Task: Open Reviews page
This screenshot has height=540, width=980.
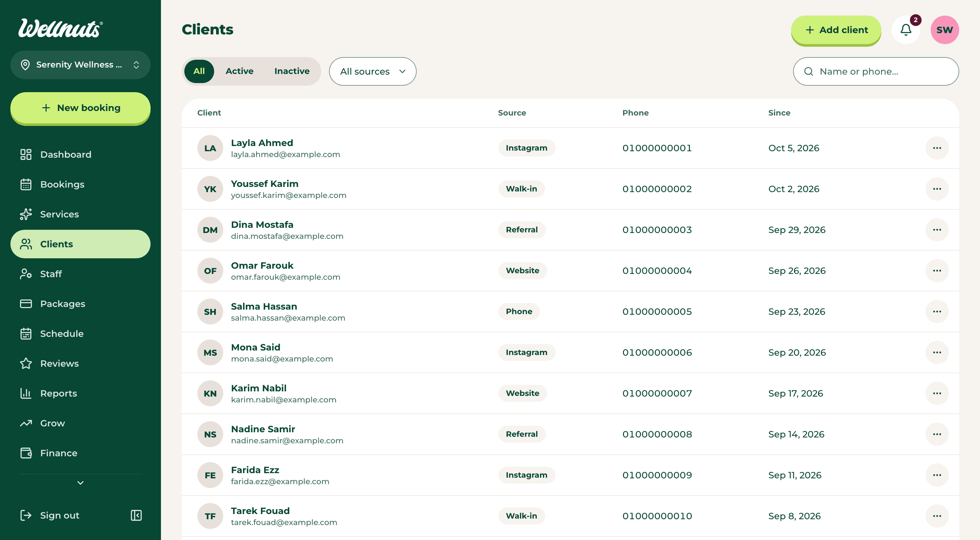Action: [80, 363]
